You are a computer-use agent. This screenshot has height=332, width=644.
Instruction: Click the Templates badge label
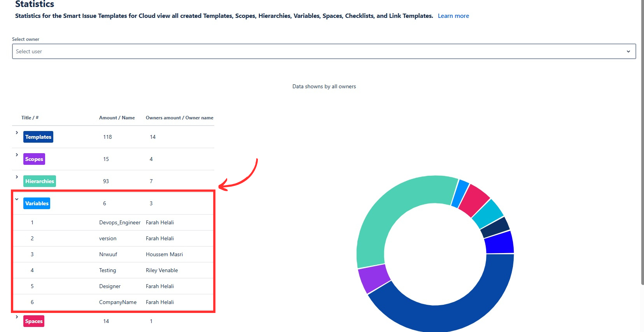[38, 137]
